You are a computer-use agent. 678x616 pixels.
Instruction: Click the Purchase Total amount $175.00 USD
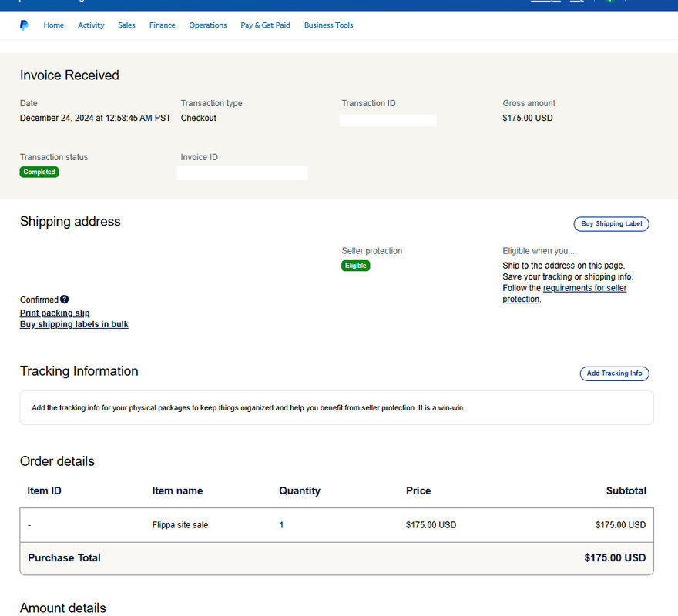[x=615, y=558]
